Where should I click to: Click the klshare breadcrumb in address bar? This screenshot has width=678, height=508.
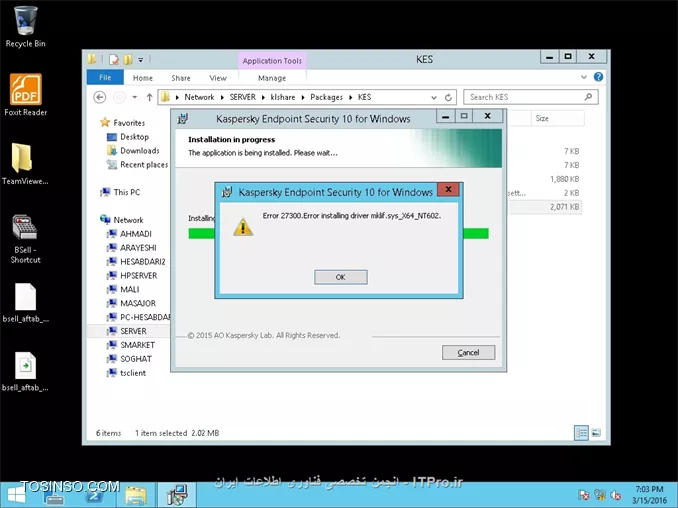point(283,97)
